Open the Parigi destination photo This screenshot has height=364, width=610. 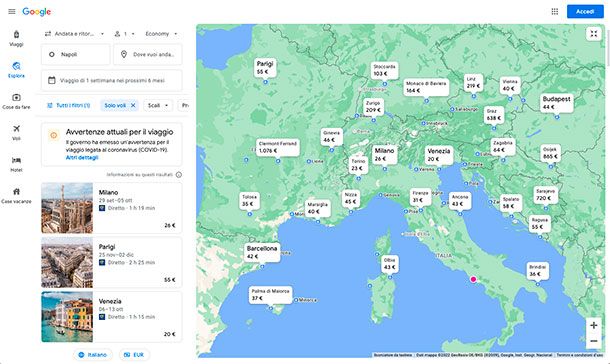pos(67,262)
